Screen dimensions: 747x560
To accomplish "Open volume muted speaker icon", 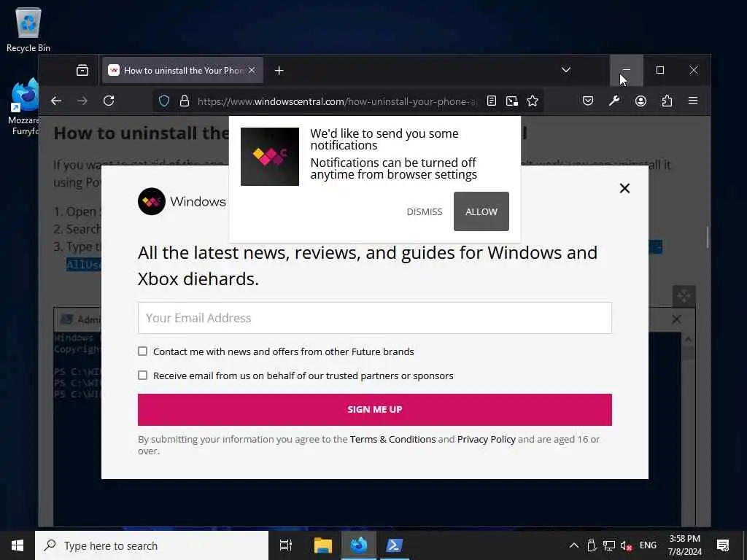I will 626,545.
